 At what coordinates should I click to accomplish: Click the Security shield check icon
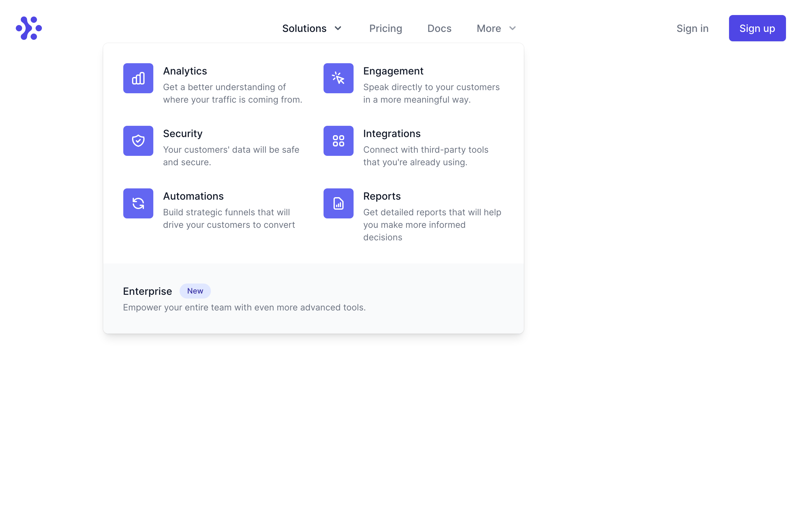coord(138,141)
